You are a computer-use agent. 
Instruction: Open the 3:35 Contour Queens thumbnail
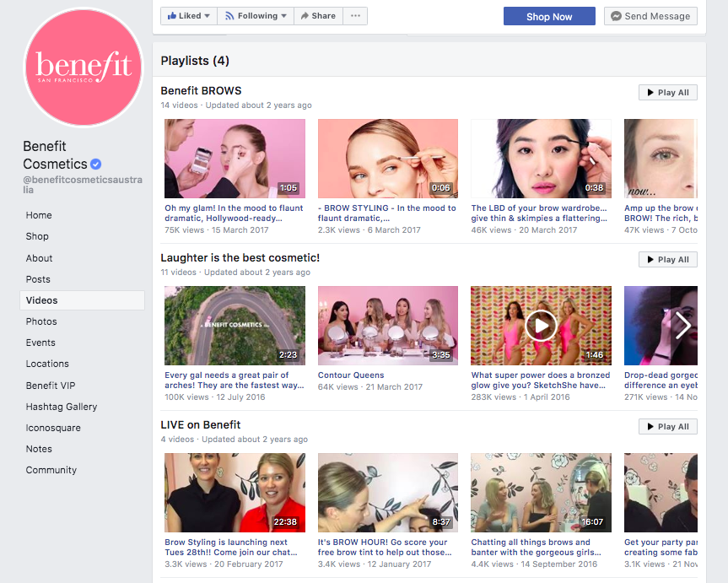click(388, 326)
